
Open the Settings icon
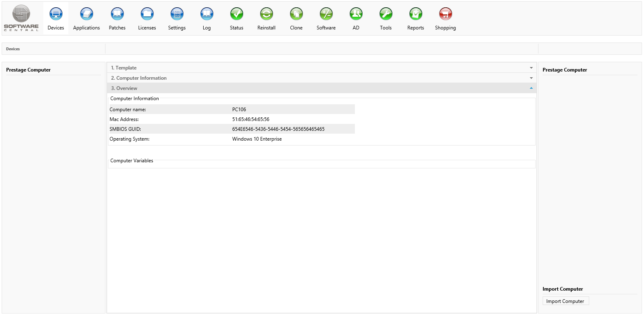[177, 14]
